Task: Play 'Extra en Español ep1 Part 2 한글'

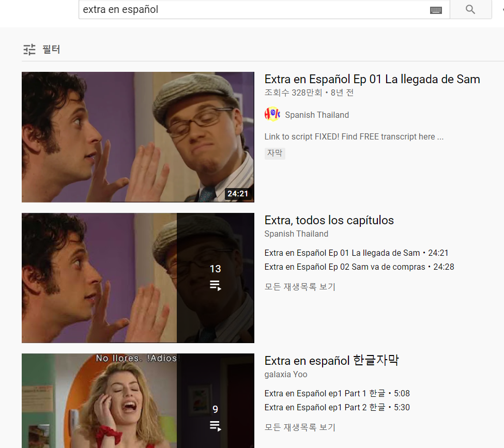Action: click(x=337, y=407)
